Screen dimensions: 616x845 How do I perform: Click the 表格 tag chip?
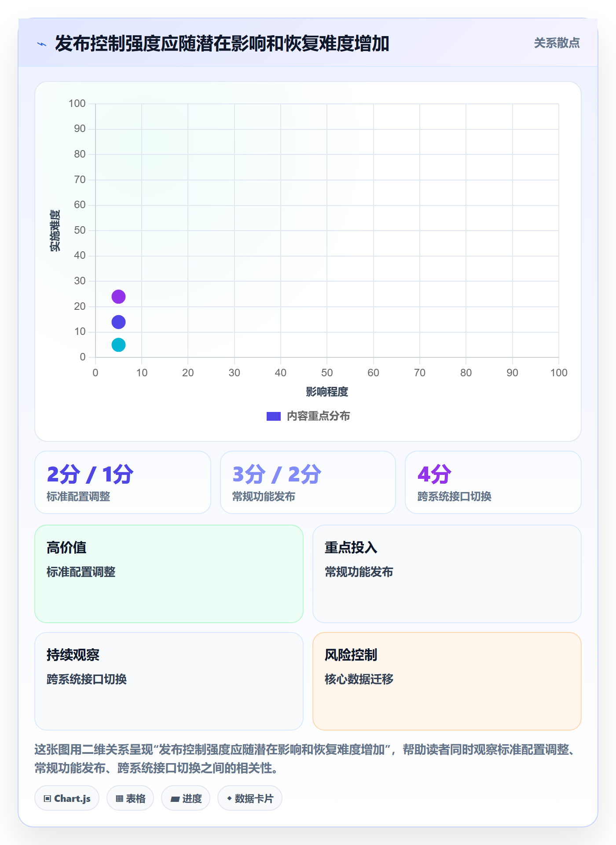(x=130, y=798)
